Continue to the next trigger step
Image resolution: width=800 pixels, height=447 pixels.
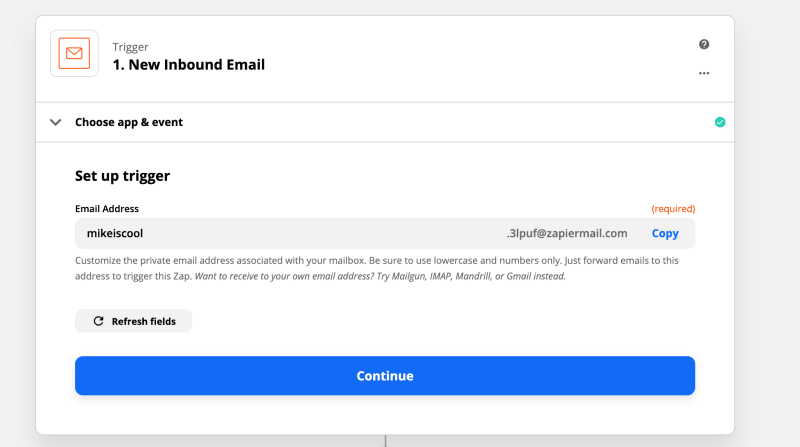pyautogui.click(x=385, y=376)
